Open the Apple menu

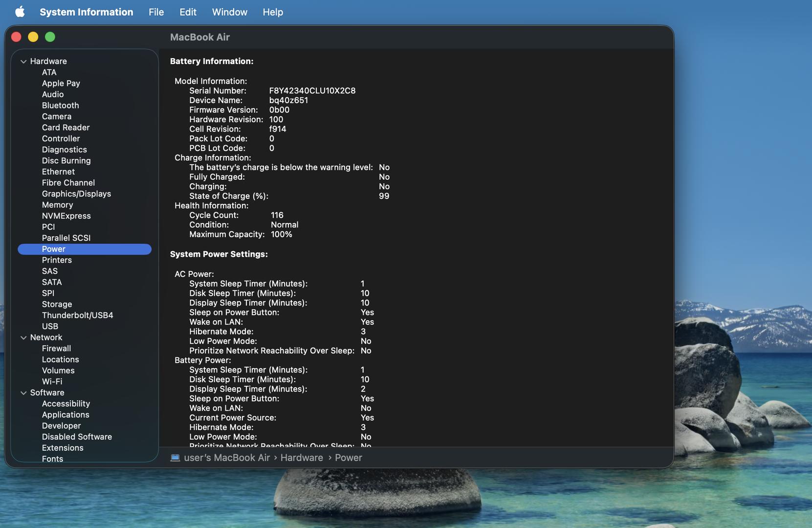click(x=20, y=12)
